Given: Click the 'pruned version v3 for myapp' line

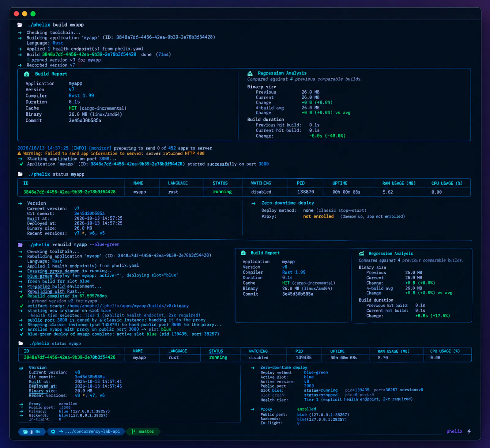Looking at the screenshot, I should (x=66, y=60).
